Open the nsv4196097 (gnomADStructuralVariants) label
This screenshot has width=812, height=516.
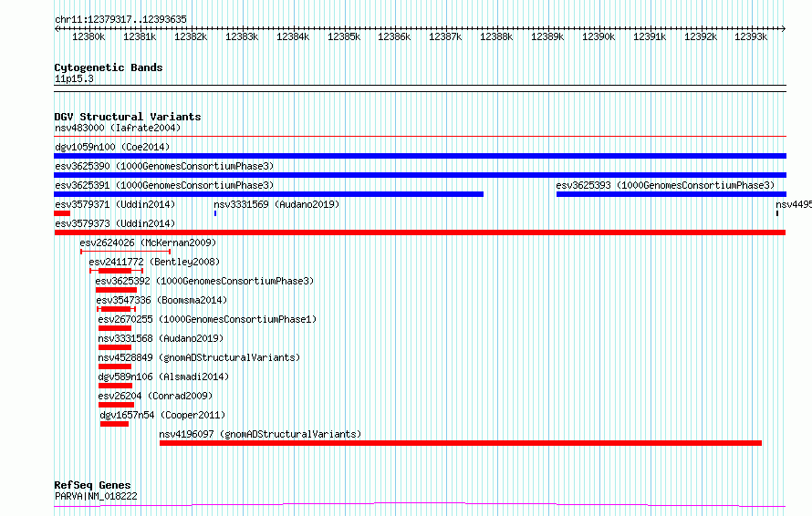260,434
